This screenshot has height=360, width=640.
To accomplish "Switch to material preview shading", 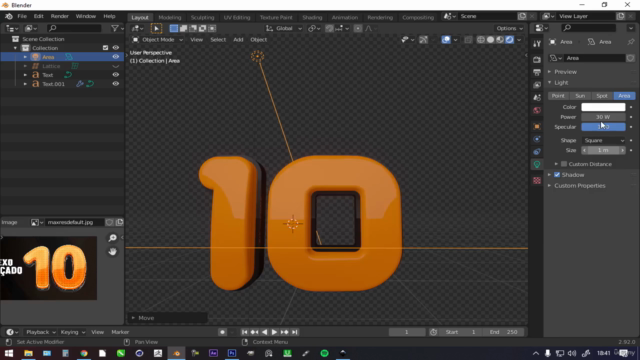I will (x=500, y=40).
